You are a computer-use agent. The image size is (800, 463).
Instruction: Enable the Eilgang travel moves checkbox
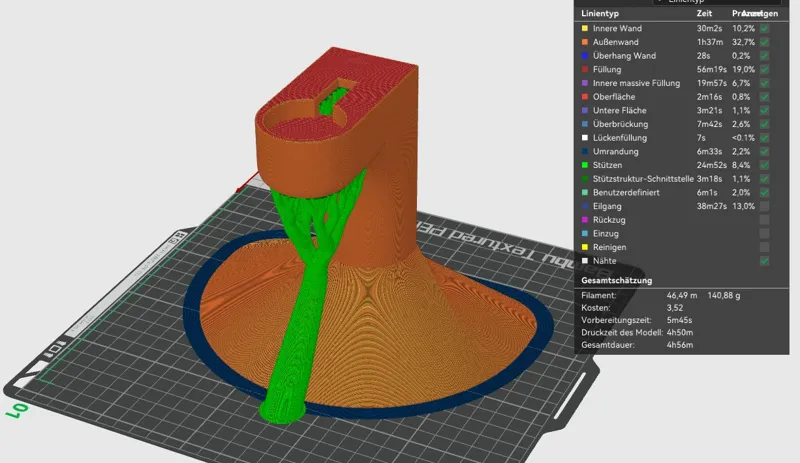(764, 206)
